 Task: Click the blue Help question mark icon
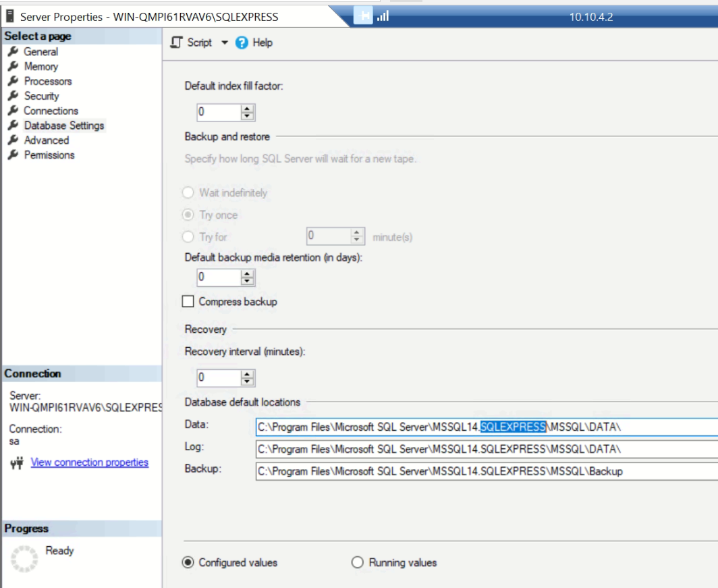(242, 43)
